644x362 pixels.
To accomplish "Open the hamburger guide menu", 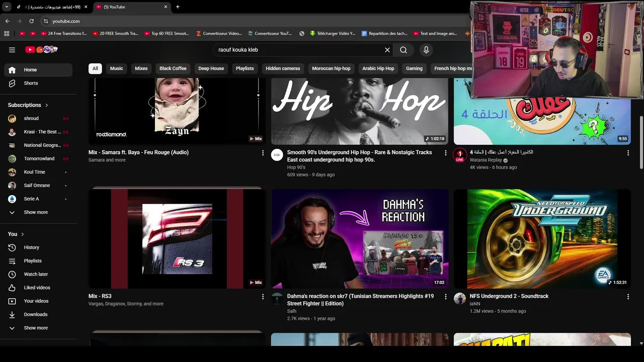I will [x=12, y=50].
